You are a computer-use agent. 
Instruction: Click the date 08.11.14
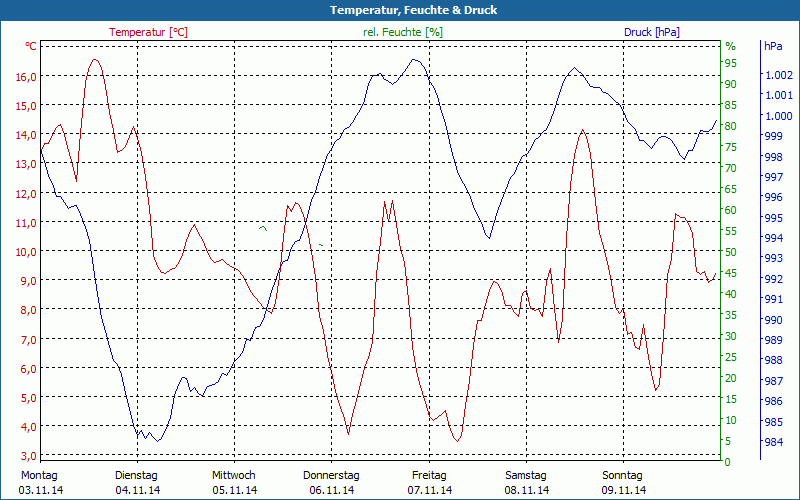[x=527, y=491]
